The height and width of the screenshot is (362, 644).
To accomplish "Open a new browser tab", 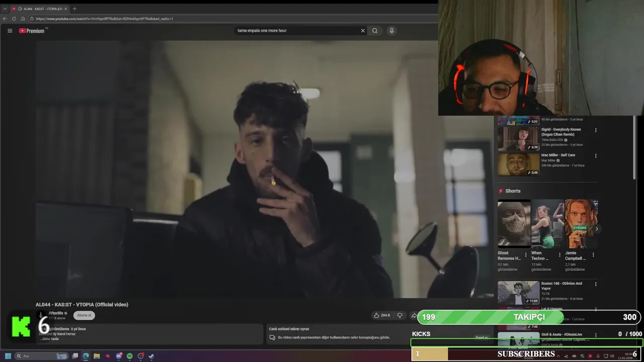I will tap(74, 9).
